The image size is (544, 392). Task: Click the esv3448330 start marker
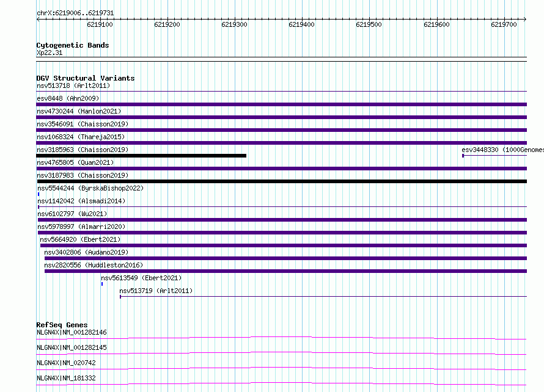pyautogui.click(x=463, y=156)
